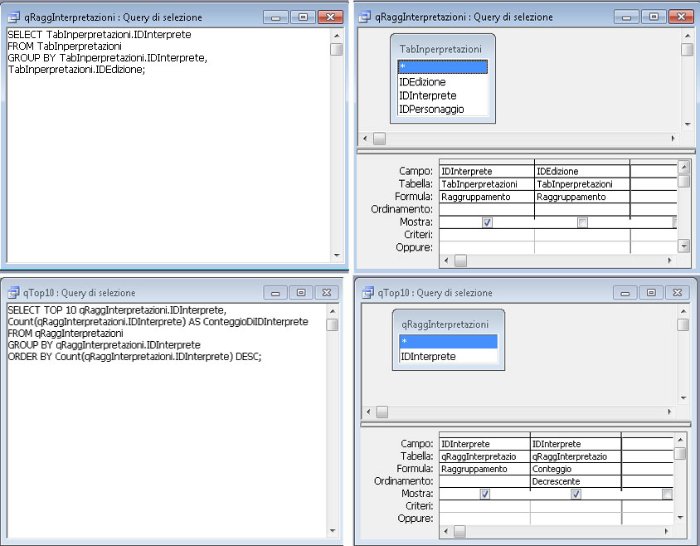This screenshot has width=700, height=546.
Task: Select IDPersonaggio in the TabInperpretazioni field list
Action: pyautogui.click(x=432, y=109)
